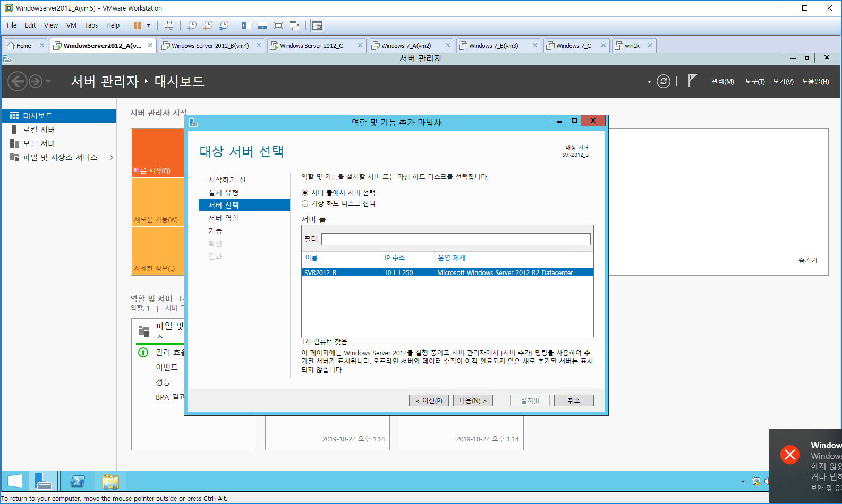Go back in Server Manager
This screenshot has width=842, height=504.
(x=18, y=81)
